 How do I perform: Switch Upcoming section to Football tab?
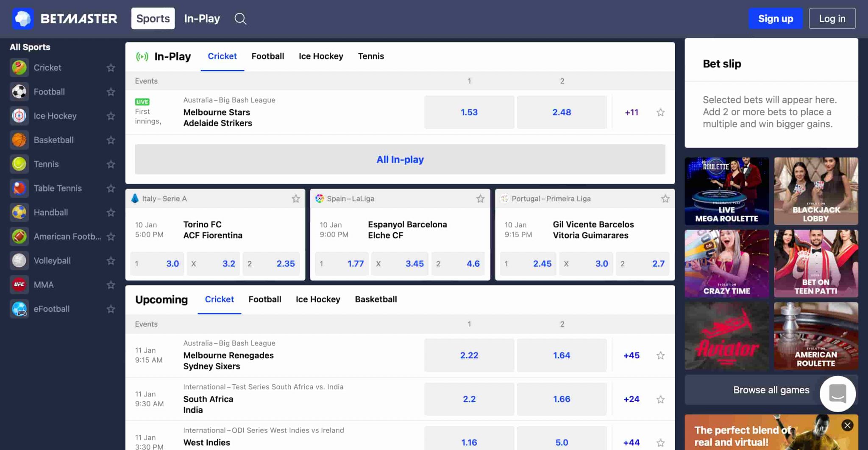point(265,299)
